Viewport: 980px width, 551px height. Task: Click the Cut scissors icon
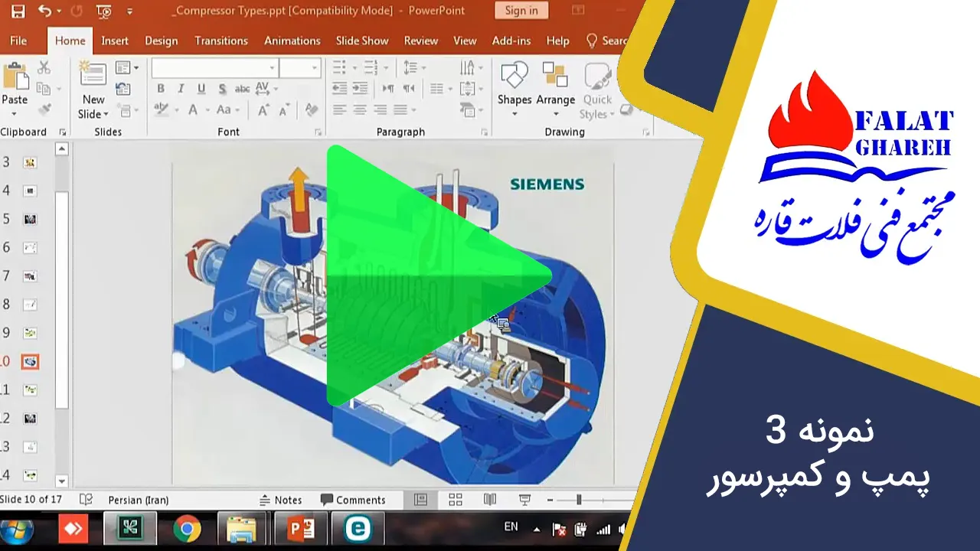[44, 67]
